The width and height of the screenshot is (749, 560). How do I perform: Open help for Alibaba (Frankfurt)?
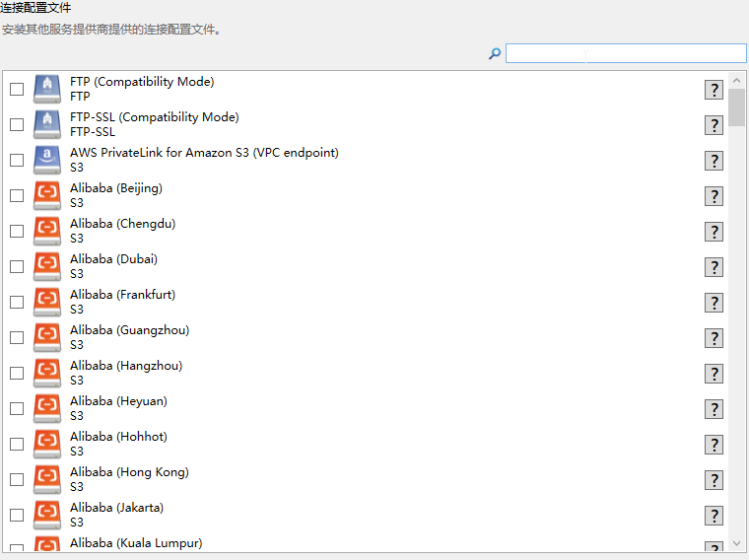(x=714, y=303)
